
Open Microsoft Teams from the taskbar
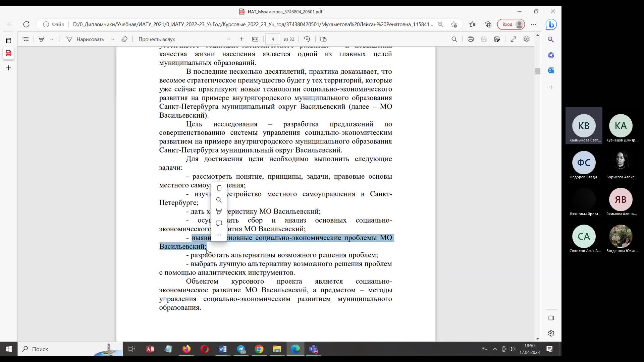(x=314, y=349)
